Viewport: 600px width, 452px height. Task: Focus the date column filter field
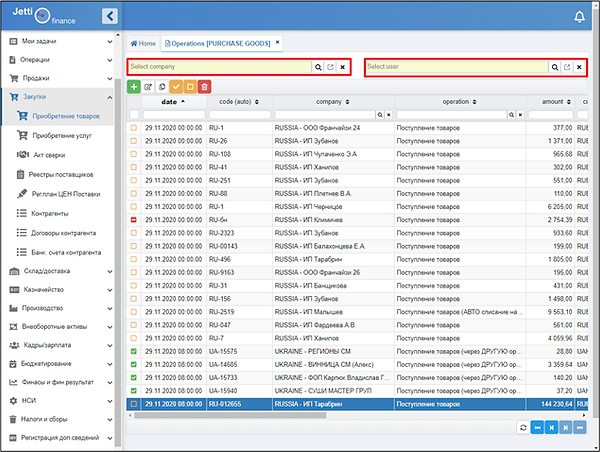(x=174, y=114)
